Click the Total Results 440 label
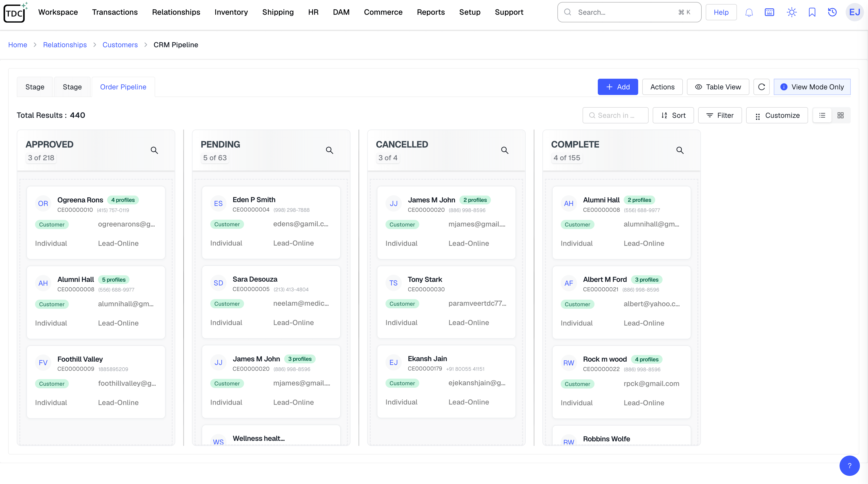Viewport: 868px width, 484px height. [x=51, y=115]
